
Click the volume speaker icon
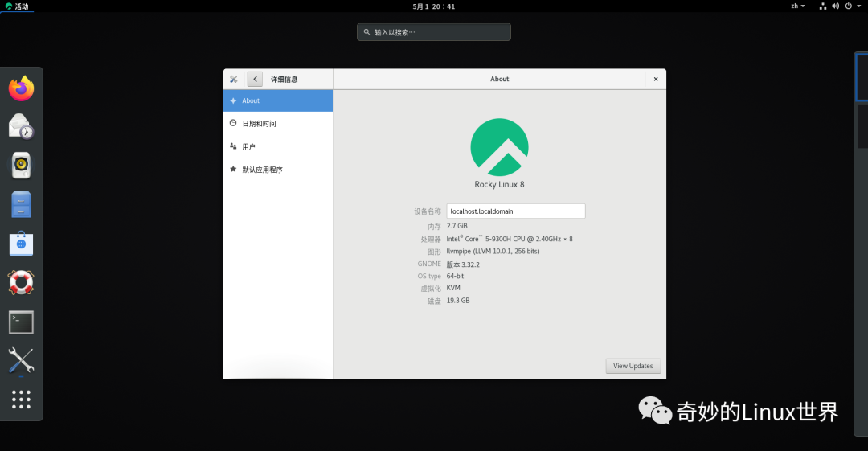(x=836, y=6)
